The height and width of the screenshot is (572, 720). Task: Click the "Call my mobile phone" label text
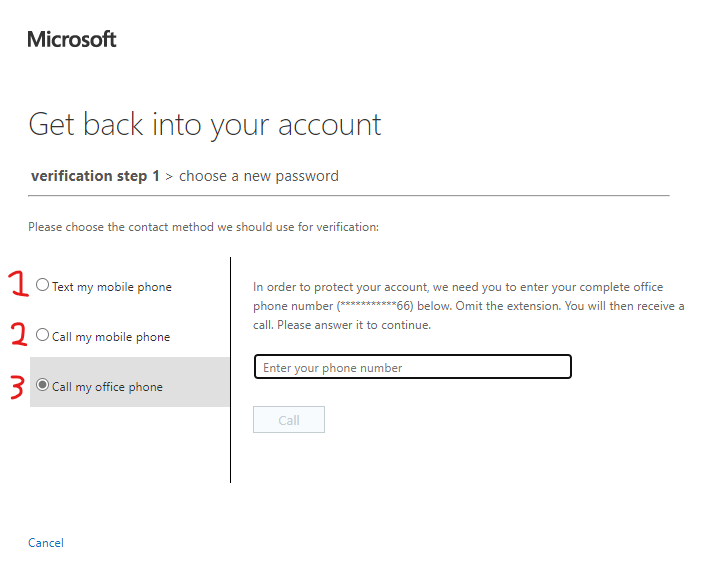110,337
